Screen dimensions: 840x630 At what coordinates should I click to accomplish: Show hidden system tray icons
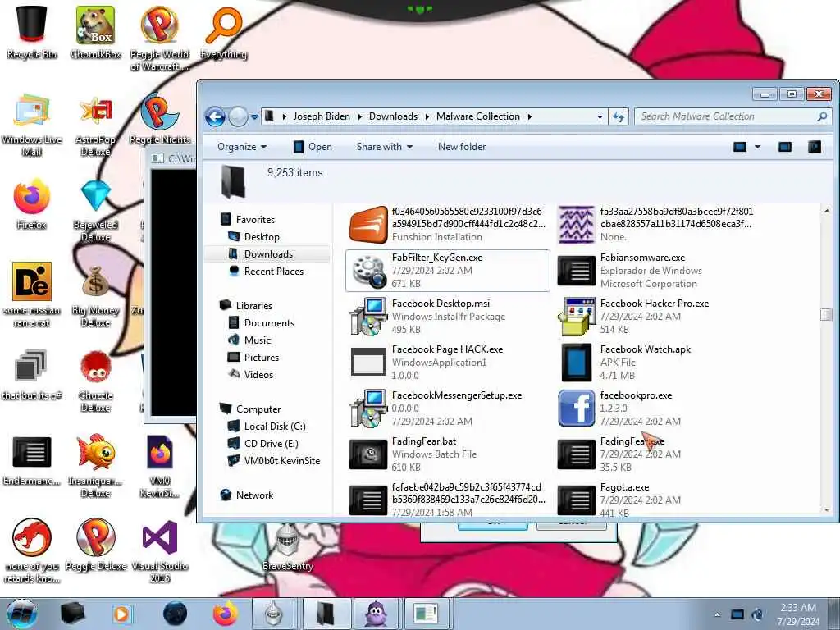pos(717,614)
